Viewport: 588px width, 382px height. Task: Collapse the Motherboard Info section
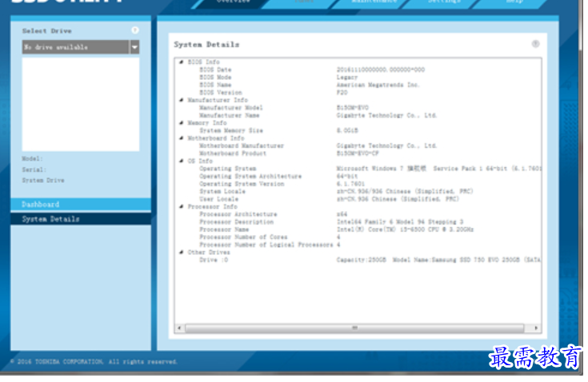(x=181, y=138)
